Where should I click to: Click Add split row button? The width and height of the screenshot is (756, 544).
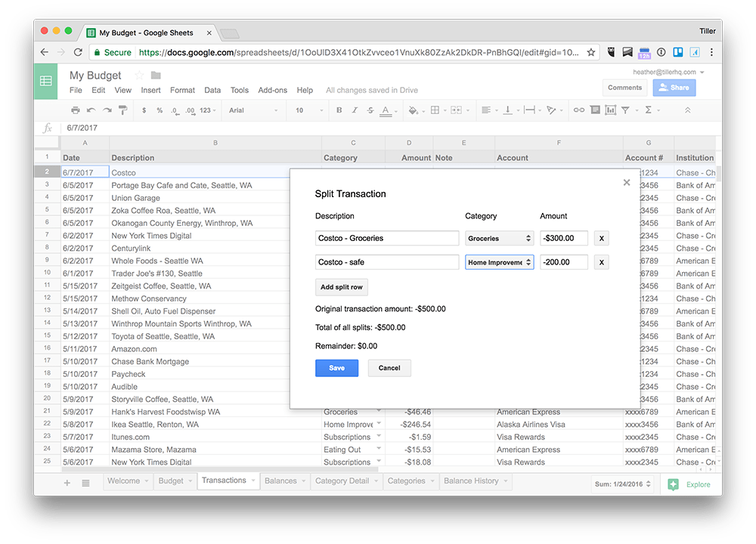pos(342,287)
